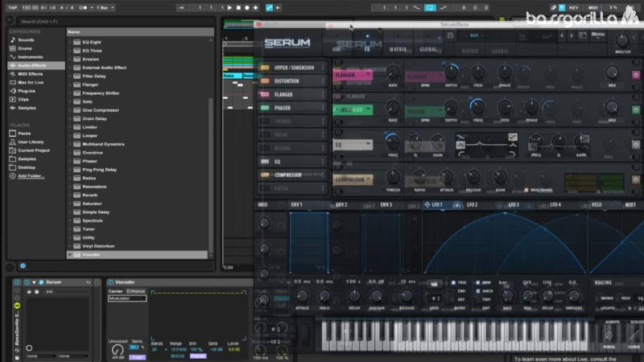644x362 pixels.
Task: Open the EQ effect type dropdown
Action: tap(353, 145)
